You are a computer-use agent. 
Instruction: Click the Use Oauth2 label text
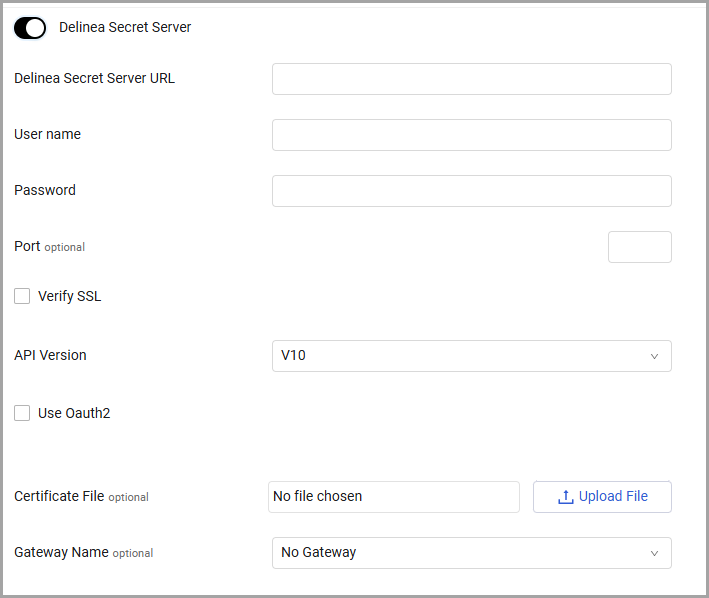(74, 413)
